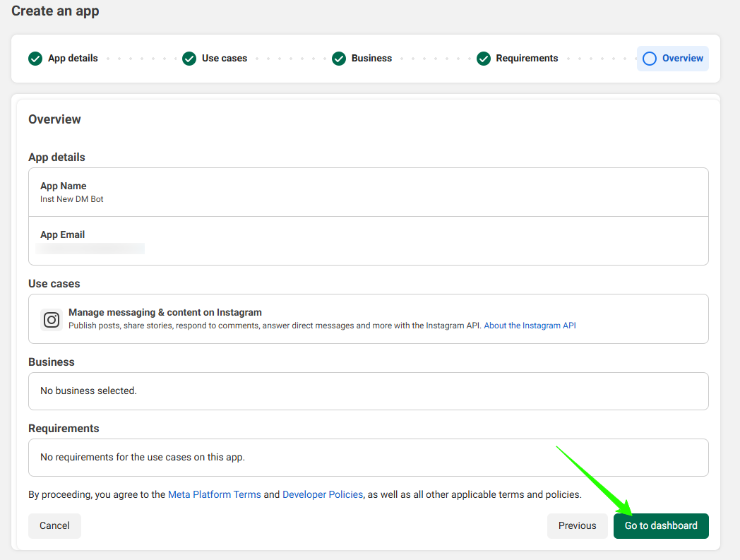This screenshot has height=560, width=740.
Task: Click the blue circle icon beside Overview
Action: click(x=650, y=59)
